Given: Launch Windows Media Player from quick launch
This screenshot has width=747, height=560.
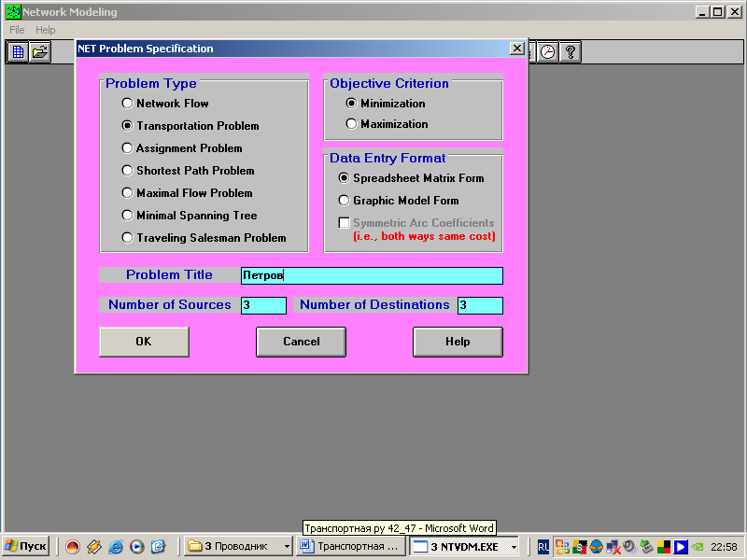Looking at the screenshot, I should tap(136, 547).
